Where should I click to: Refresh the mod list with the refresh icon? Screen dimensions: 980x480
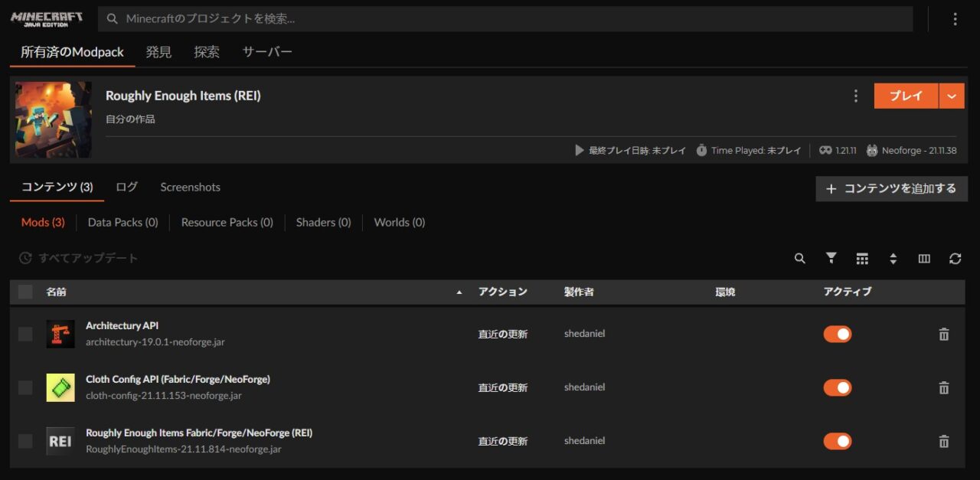coord(955,259)
